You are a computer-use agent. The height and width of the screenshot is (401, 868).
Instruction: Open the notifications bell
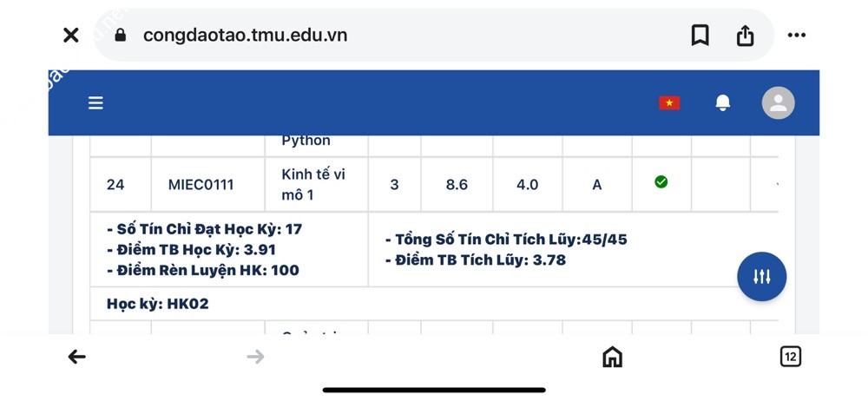(x=722, y=103)
